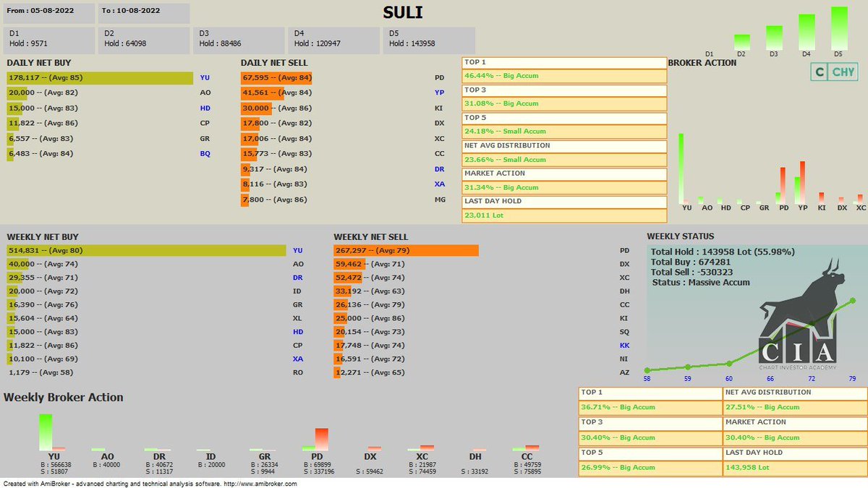Click the daily net buy 20,000 AO row
868x488 pixels.
[x=109, y=93]
